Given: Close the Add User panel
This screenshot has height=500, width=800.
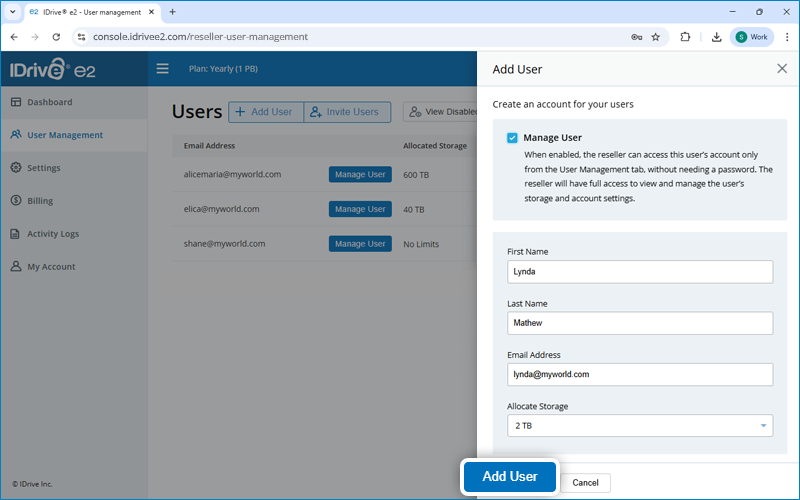Looking at the screenshot, I should pyautogui.click(x=782, y=69).
